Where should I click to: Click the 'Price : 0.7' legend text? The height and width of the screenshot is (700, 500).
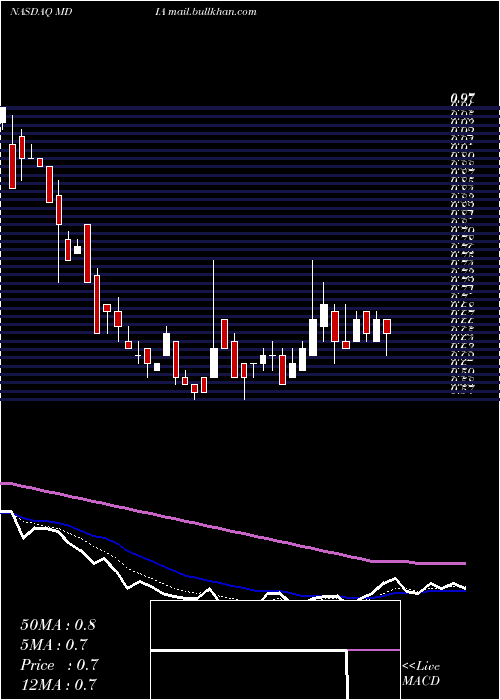(x=59, y=665)
